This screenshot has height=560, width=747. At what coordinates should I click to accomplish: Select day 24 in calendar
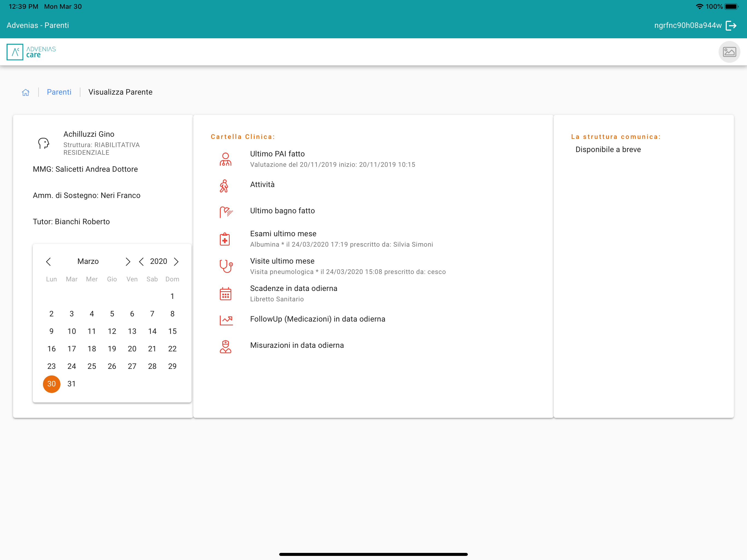pos(72,366)
